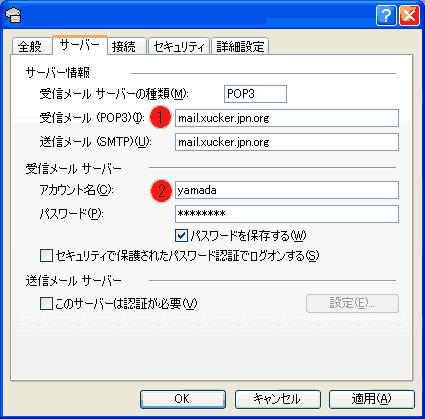Click the disabled 設定 button
The width and height of the screenshot is (425, 419).
(352, 303)
